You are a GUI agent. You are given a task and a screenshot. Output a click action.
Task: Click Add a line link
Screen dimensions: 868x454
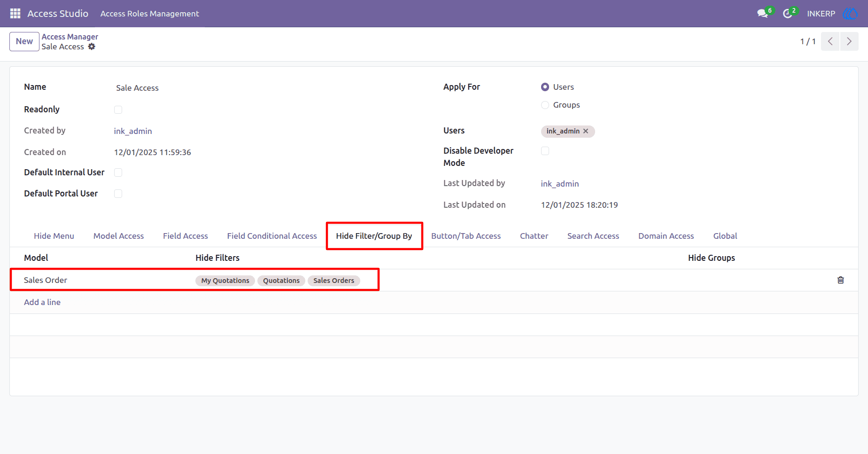point(42,302)
